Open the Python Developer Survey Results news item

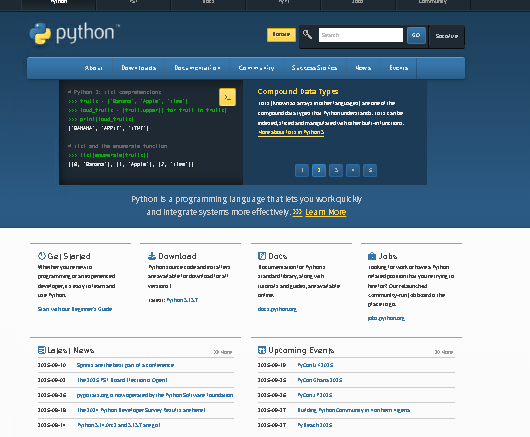(x=141, y=410)
